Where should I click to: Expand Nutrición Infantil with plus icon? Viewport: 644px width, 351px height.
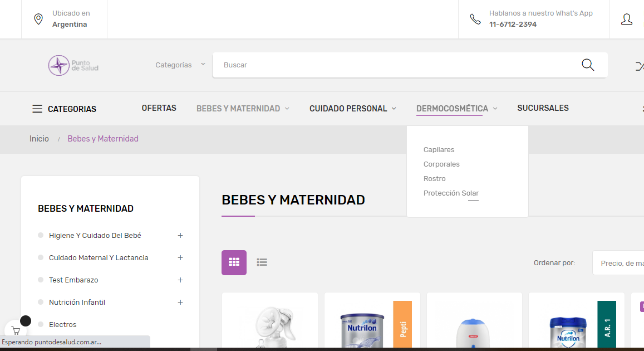(x=180, y=302)
